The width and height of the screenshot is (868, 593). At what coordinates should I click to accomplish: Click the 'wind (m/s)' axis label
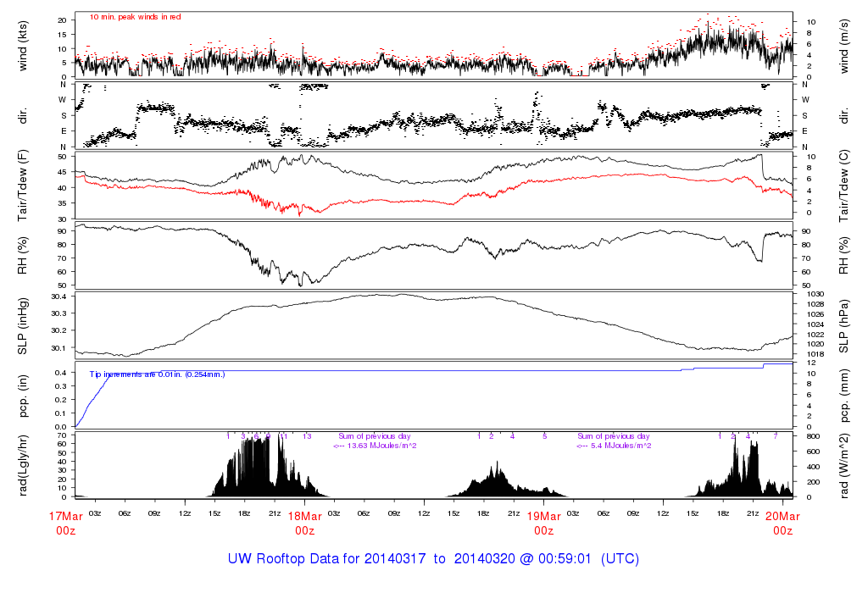click(843, 46)
